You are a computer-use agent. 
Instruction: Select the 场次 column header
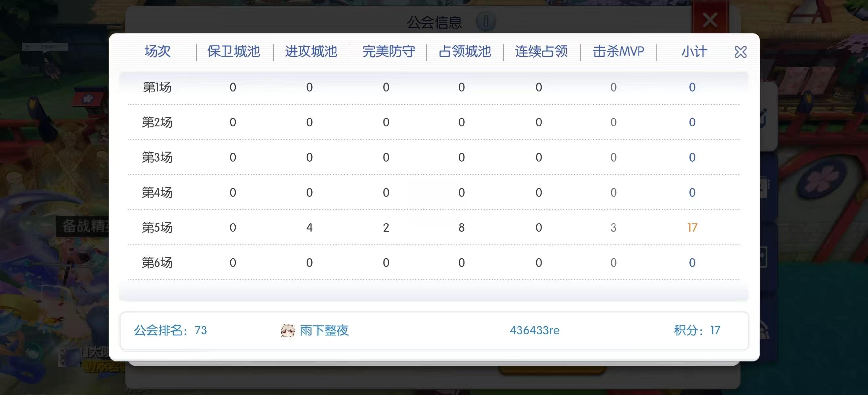click(x=157, y=52)
